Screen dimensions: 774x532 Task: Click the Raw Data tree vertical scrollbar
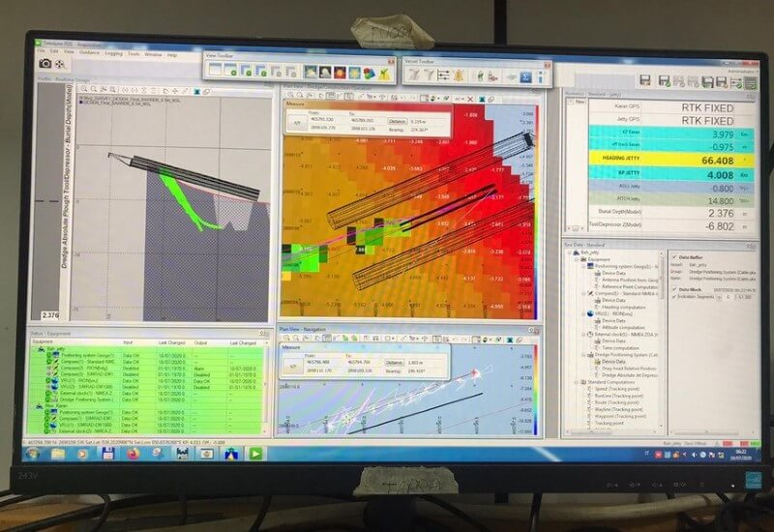663,340
